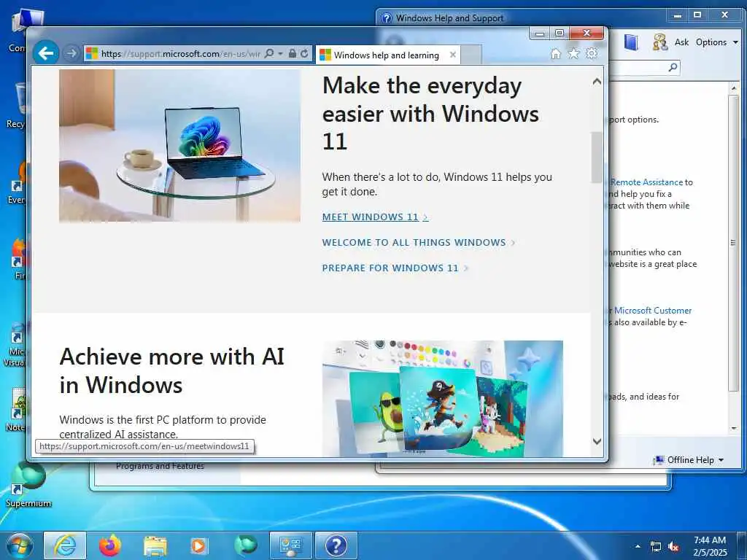Screen dimensions: 747x560
Task: Maximize the Internet Explorer window
Action: pyautogui.click(x=560, y=33)
